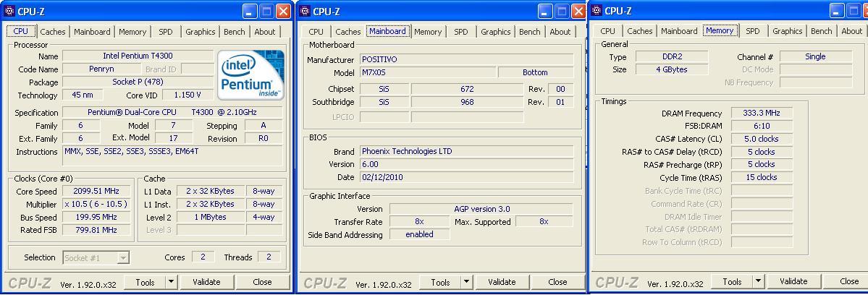Click the processor Name field Intel Pentium T4300
The width and height of the screenshot is (868, 295).
click(138, 56)
